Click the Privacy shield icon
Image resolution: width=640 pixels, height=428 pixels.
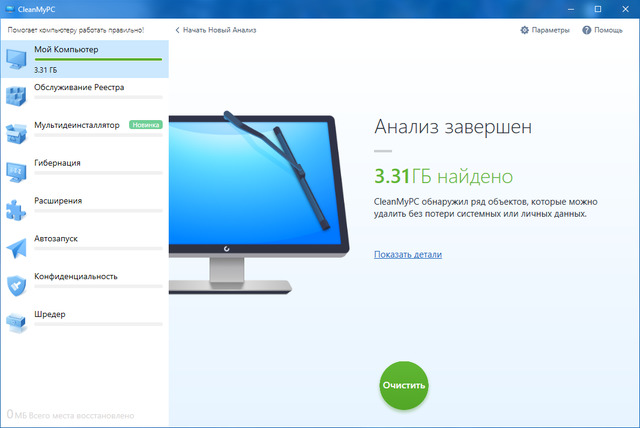16,286
